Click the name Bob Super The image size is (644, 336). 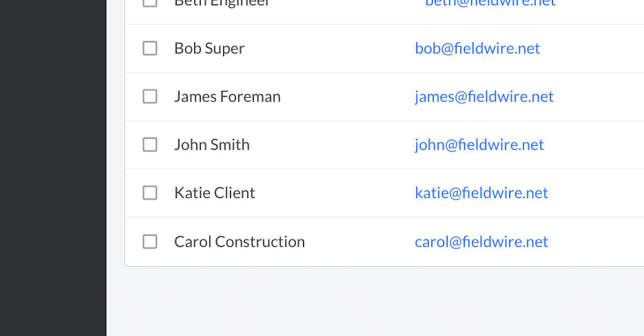pyautogui.click(x=209, y=48)
